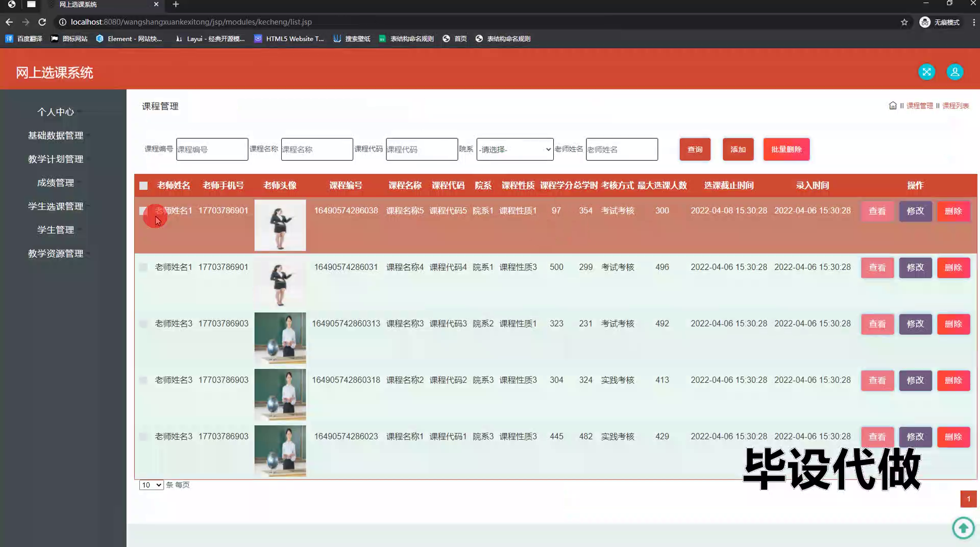Image resolution: width=980 pixels, height=547 pixels.
Task: Check the row for 课程名称2
Action: coord(143,380)
